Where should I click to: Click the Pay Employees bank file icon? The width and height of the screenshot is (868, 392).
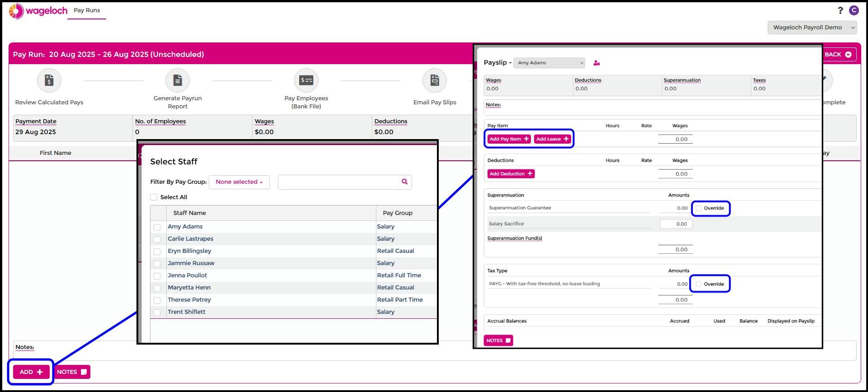[x=306, y=80]
